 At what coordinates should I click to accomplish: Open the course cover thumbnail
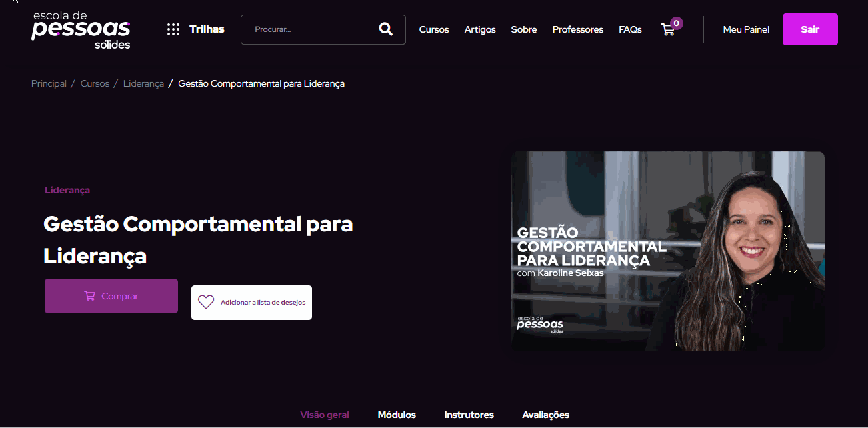[x=668, y=251]
